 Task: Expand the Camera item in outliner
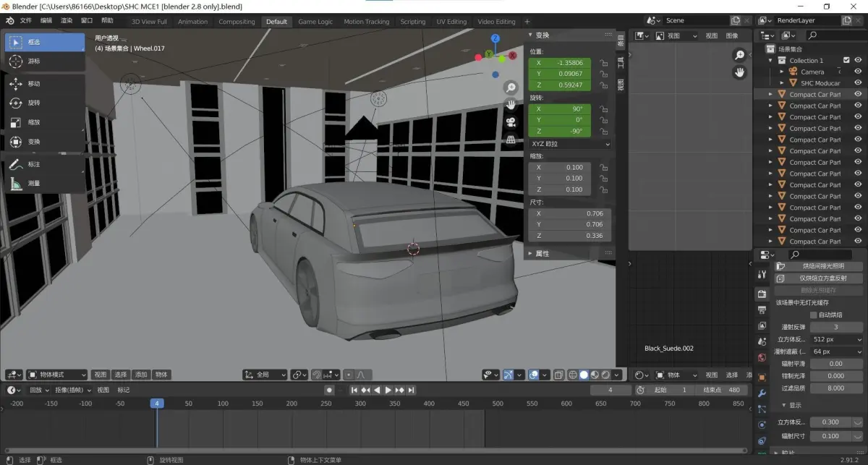tap(782, 72)
